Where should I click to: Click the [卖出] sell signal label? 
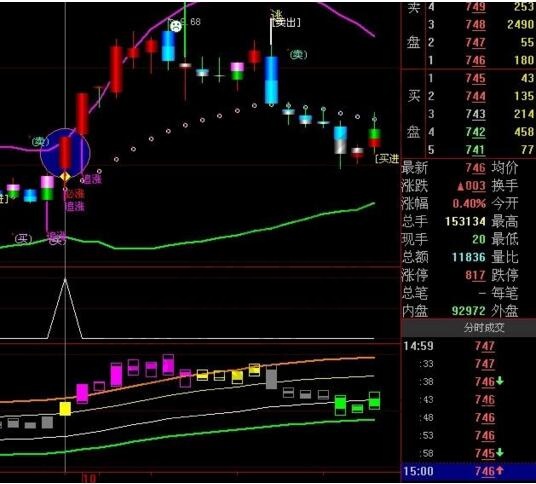pos(286,23)
